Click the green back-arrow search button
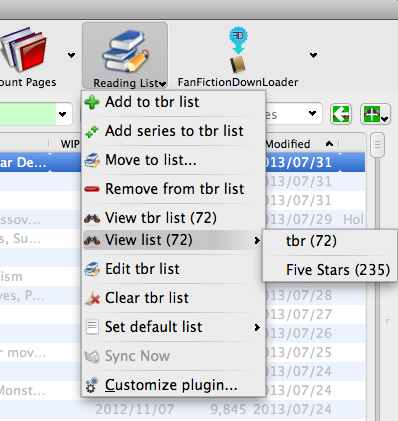The height and width of the screenshot is (421, 398). tap(341, 114)
